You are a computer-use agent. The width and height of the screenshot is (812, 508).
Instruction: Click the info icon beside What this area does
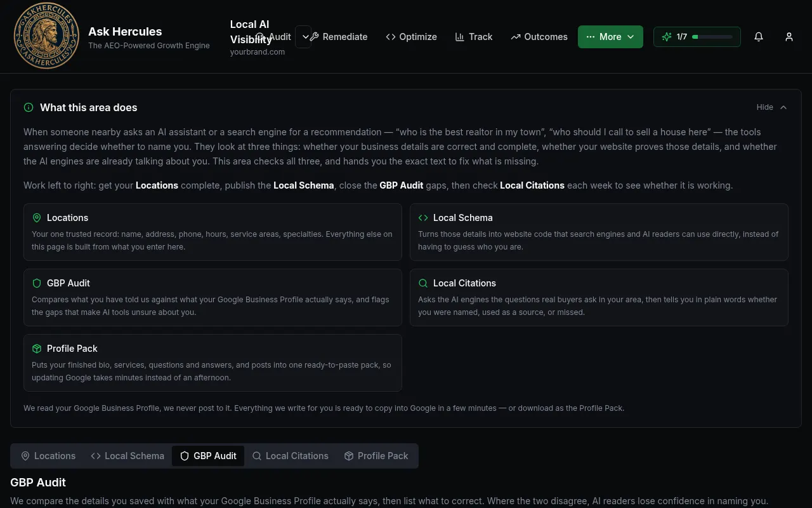[29, 107]
